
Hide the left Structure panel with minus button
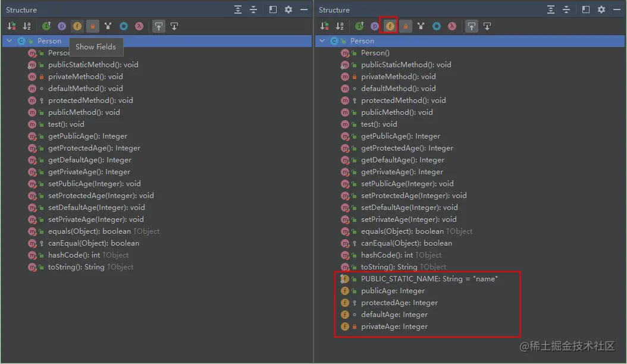click(304, 10)
